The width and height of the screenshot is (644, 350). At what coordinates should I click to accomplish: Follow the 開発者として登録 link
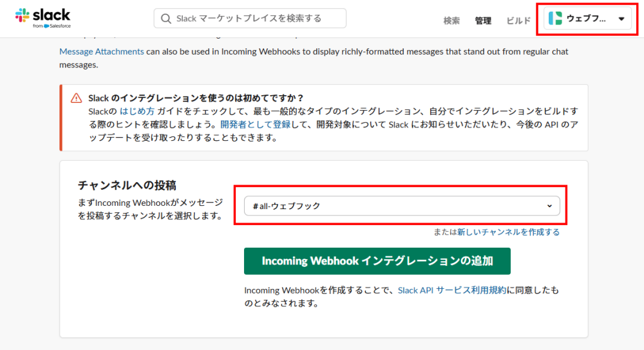coord(255,124)
